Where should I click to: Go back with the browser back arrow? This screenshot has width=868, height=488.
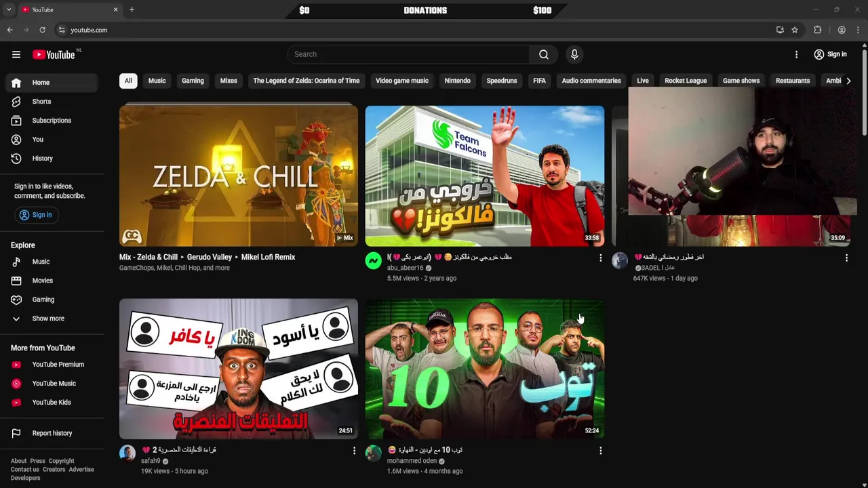[9, 30]
